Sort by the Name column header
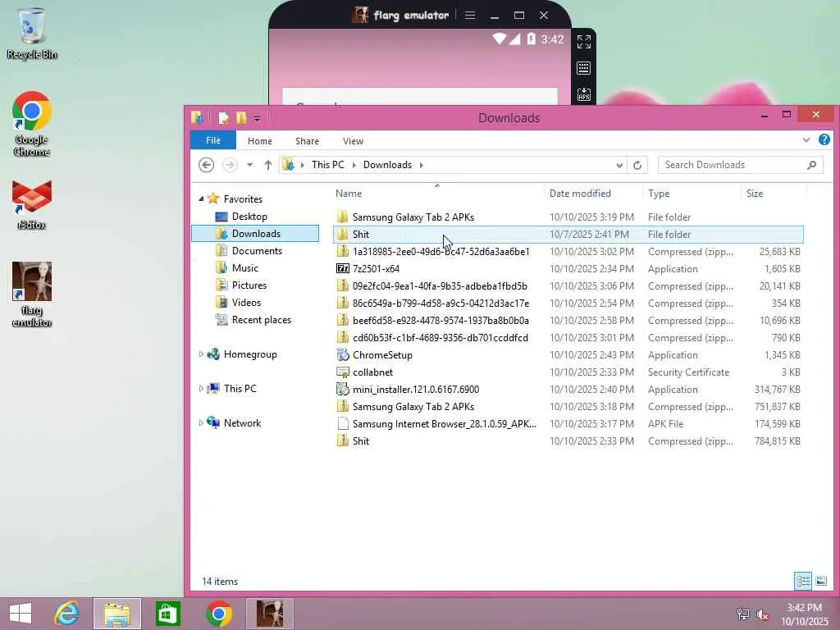The image size is (840, 630). [438, 194]
